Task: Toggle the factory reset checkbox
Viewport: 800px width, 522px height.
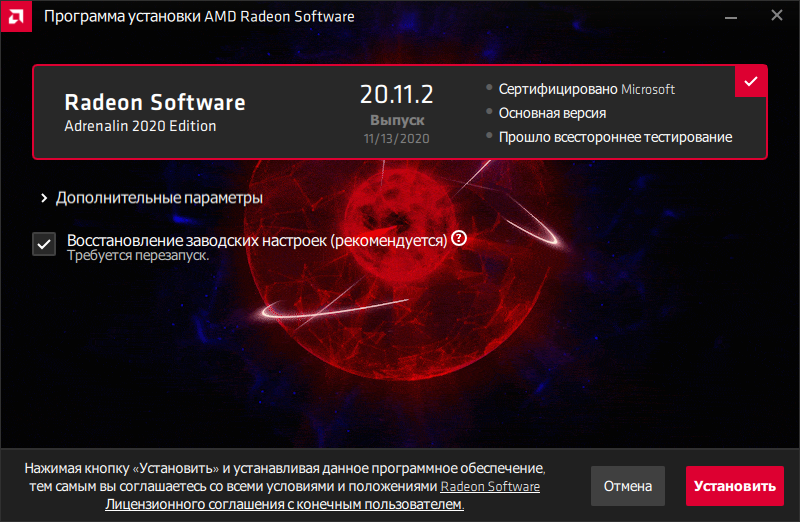Action: pyautogui.click(x=44, y=244)
